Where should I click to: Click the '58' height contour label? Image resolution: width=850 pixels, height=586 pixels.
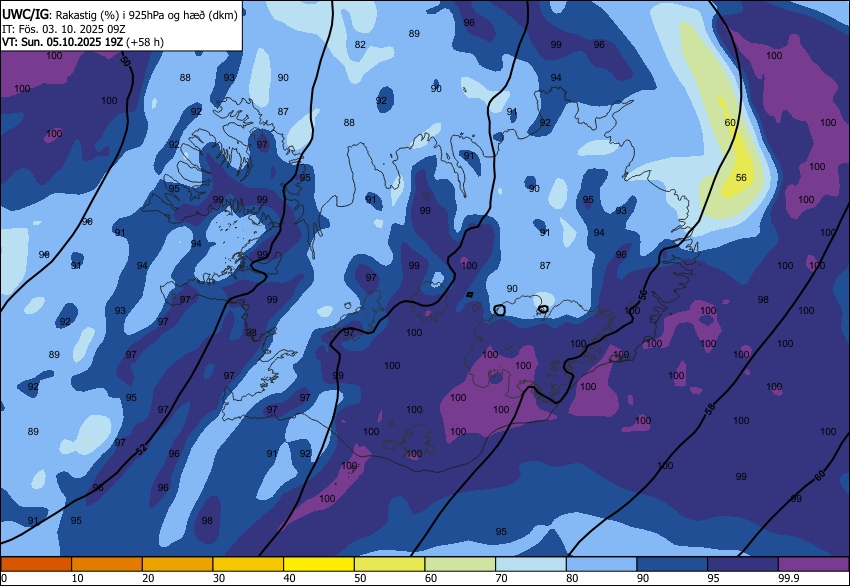point(710,409)
